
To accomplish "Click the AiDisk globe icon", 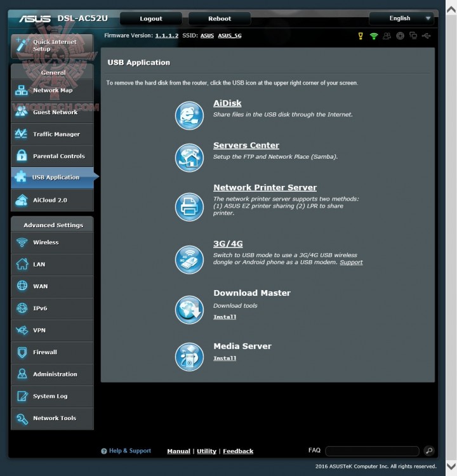I will (189, 116).
